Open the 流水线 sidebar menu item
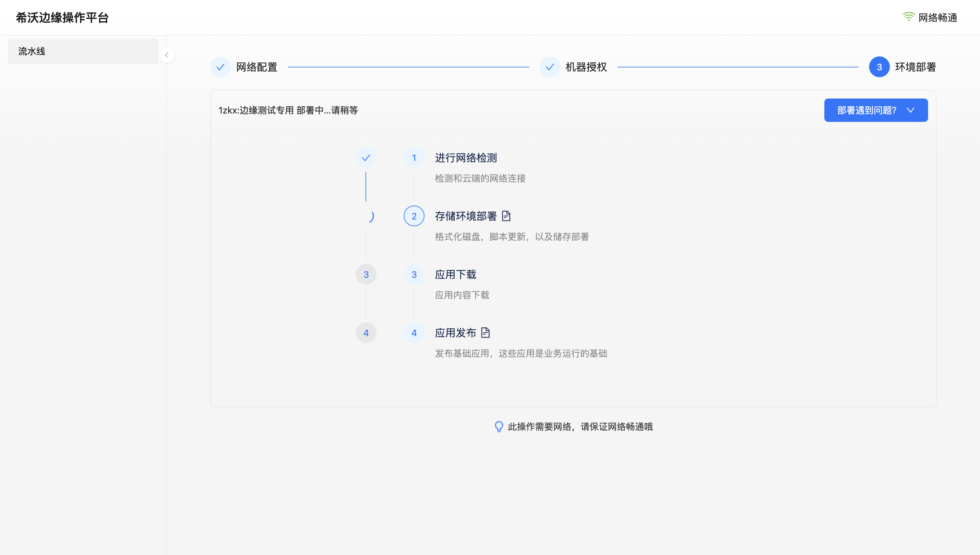The width and height of the screenshot is (980, 555). coord(83,51)
